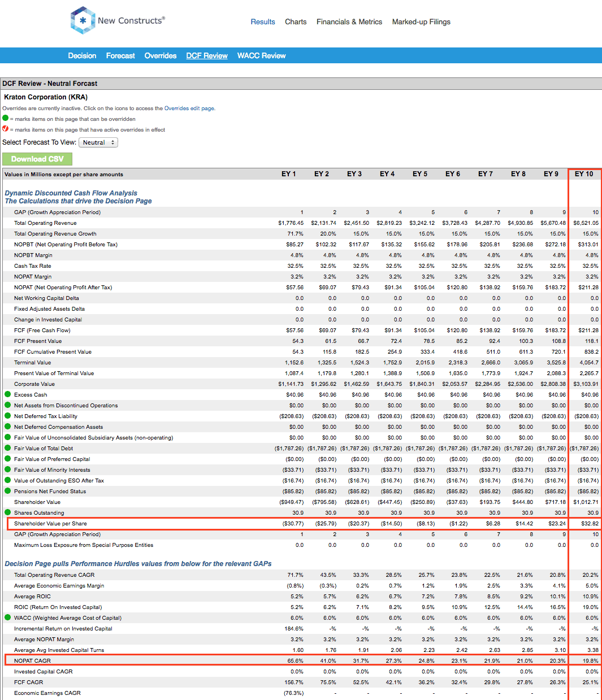Select the Average Avg Invested Capital Turns label

pyautogui.click(x=59, y=650)
